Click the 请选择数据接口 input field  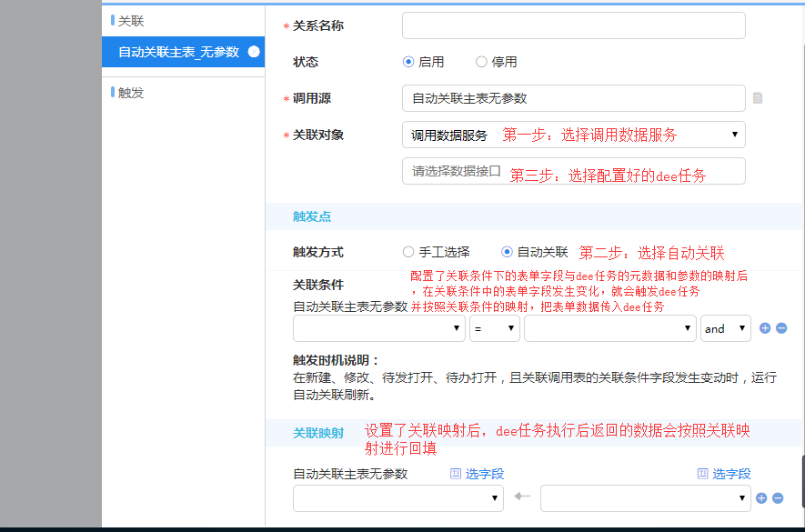pyautogui.click(x=573, y=171)
